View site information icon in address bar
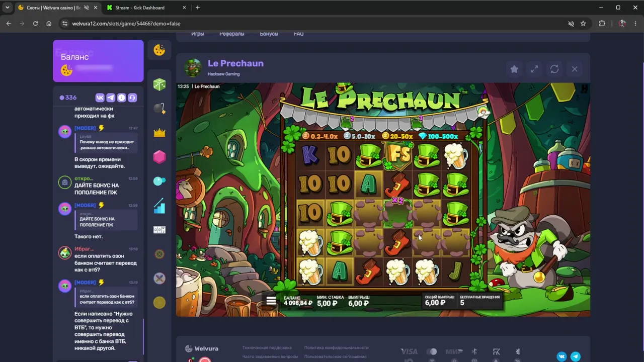 64,24
